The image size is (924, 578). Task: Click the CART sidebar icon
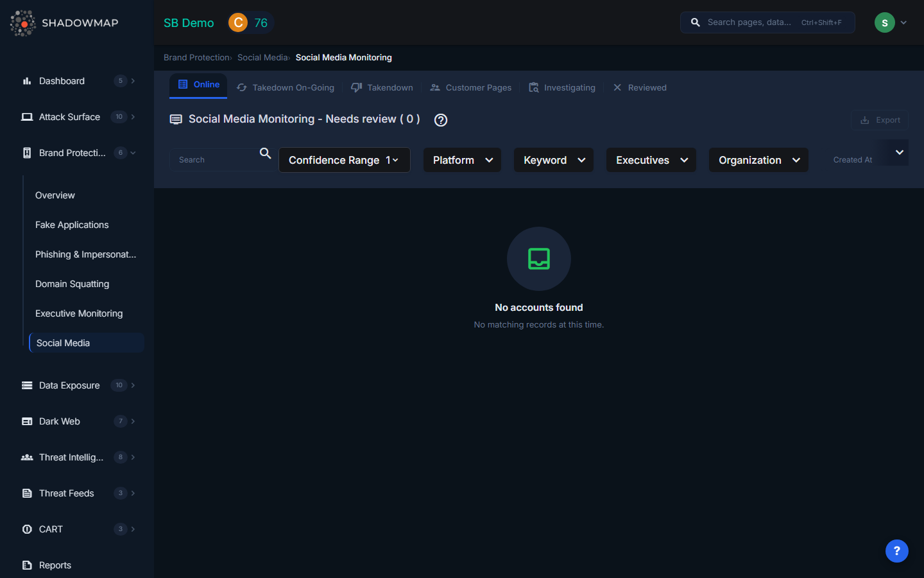click(x=27, y=529)
